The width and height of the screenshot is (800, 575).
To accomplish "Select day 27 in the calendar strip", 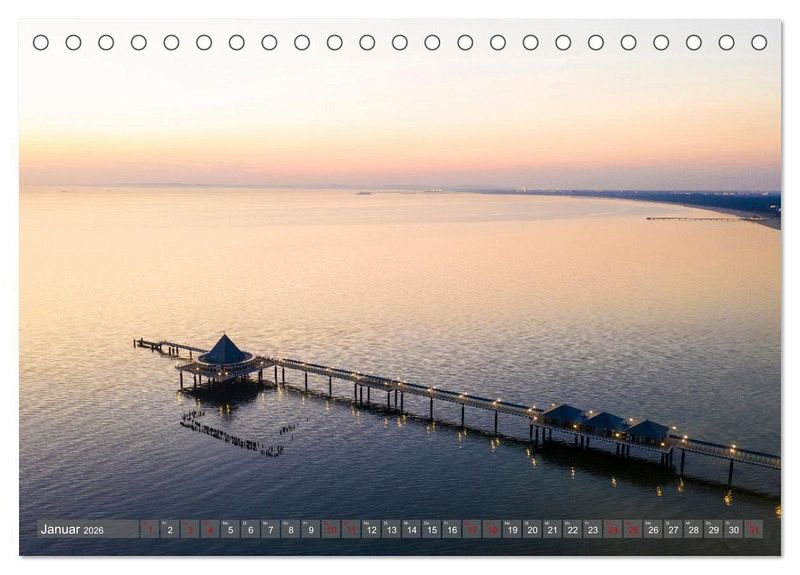I will pos(673,529).
